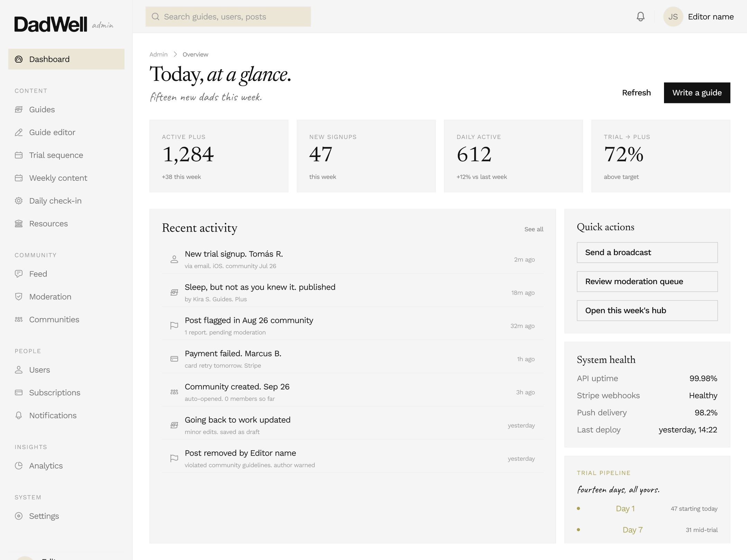Click the Daily check-in icon
747x560 pixels.
click(x=19, y=201)
